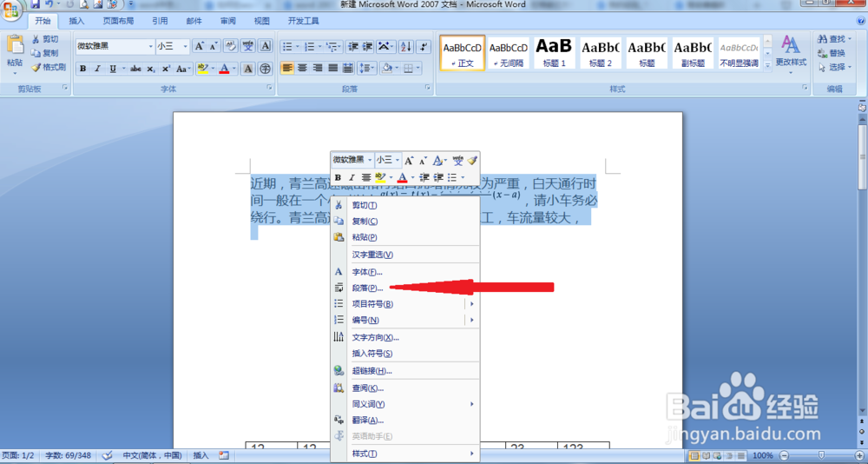The height and width of the screenshot is (464, 868).
Task: Click the Enclose Characters (circled 字) icon
Action: [266, 69]
